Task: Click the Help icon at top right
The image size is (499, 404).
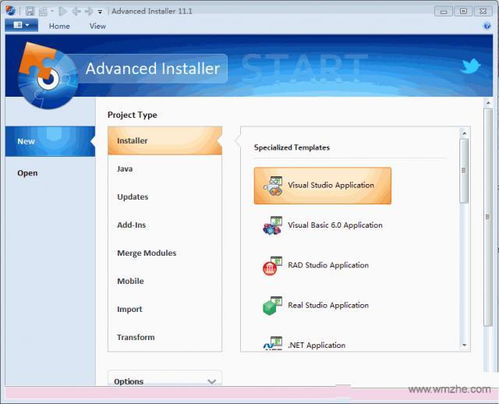Action: pos(487,26)
